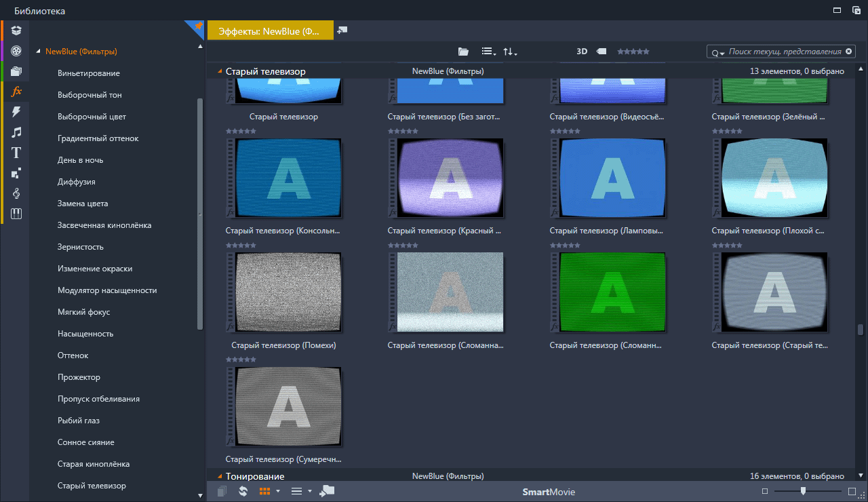Click the copy items icon in footer
Screen dimensions: 868x502
tap(222, 491)
